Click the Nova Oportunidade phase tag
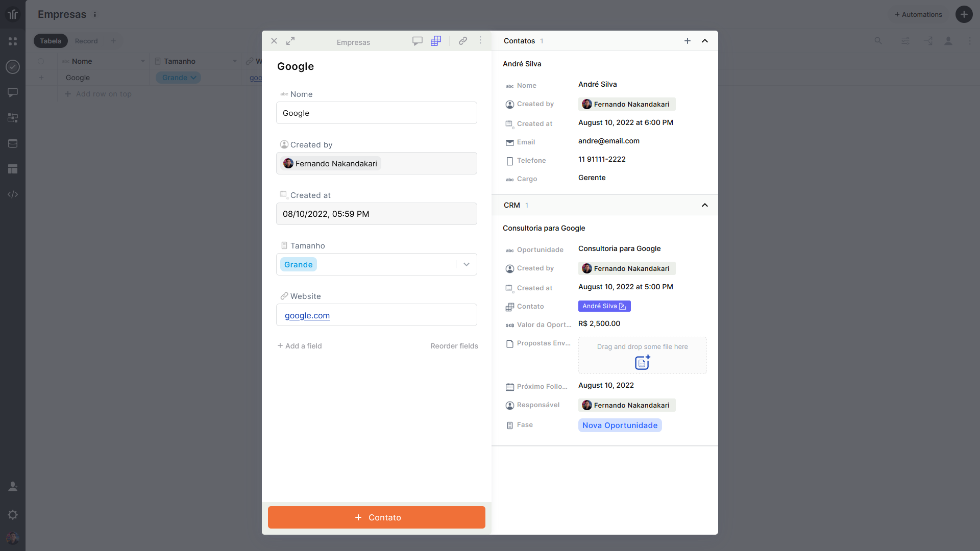This screenshot has width=980, height=551. 620,425
